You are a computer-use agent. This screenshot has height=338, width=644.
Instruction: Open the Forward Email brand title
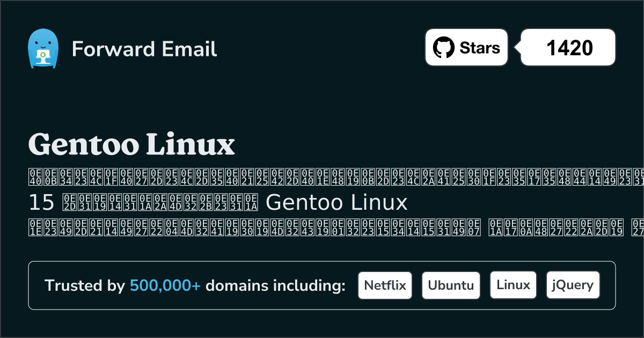pyautogui.click(x=144, y=49)
